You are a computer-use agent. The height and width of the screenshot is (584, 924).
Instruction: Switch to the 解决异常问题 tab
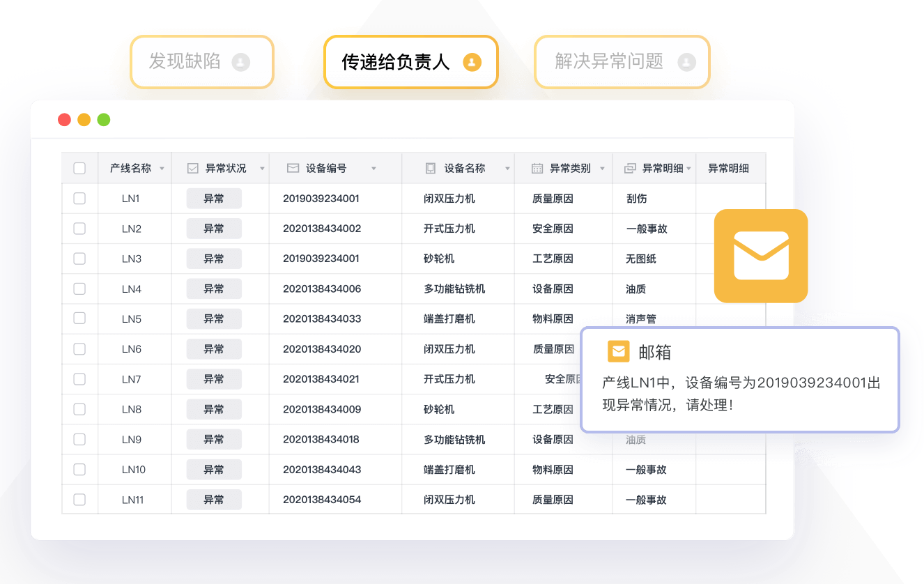click(x=622, y=62)
